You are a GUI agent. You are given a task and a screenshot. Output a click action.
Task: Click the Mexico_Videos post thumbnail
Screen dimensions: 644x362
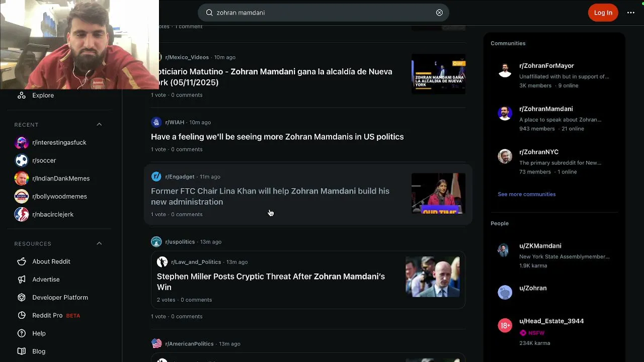pos(438,74)
